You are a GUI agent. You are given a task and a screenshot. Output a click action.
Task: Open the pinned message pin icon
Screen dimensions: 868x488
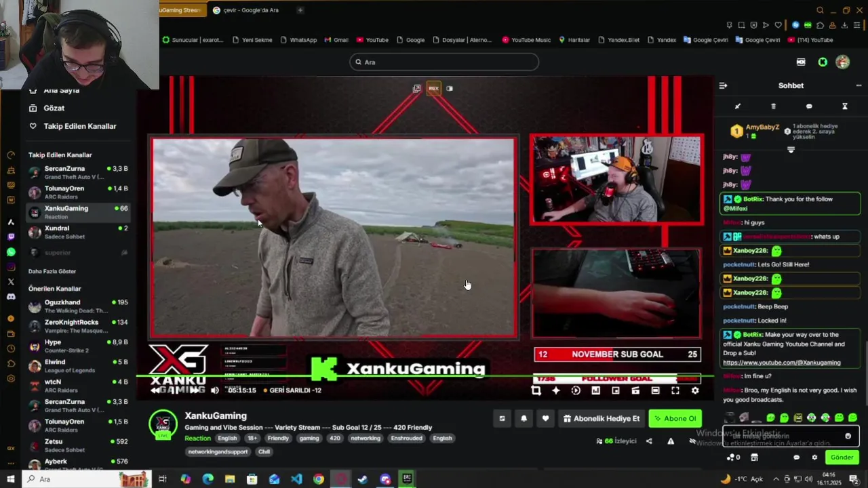(x=738, y=106)
